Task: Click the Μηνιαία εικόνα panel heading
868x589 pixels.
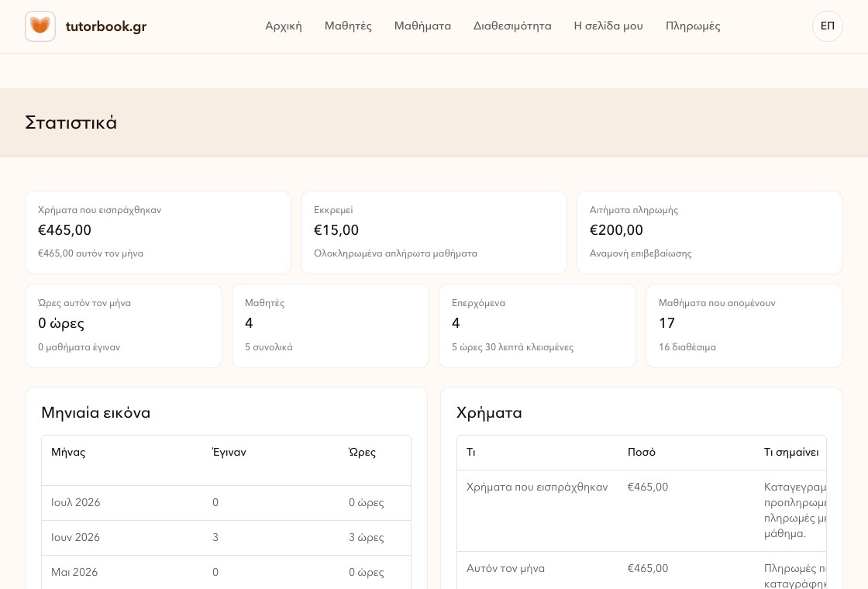Action: point(96,412)
